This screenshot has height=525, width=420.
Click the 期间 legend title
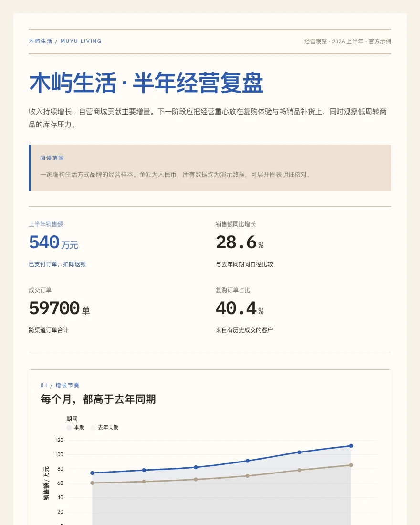click(x=72, y=419)
